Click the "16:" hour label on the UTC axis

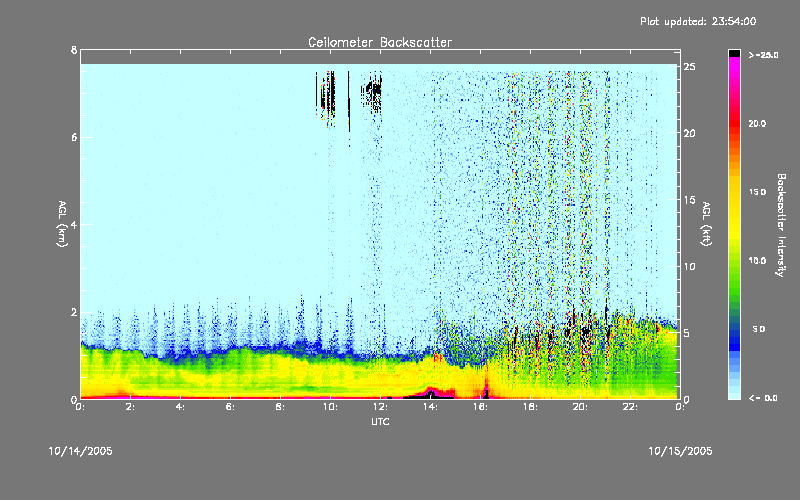coord(481,407)
